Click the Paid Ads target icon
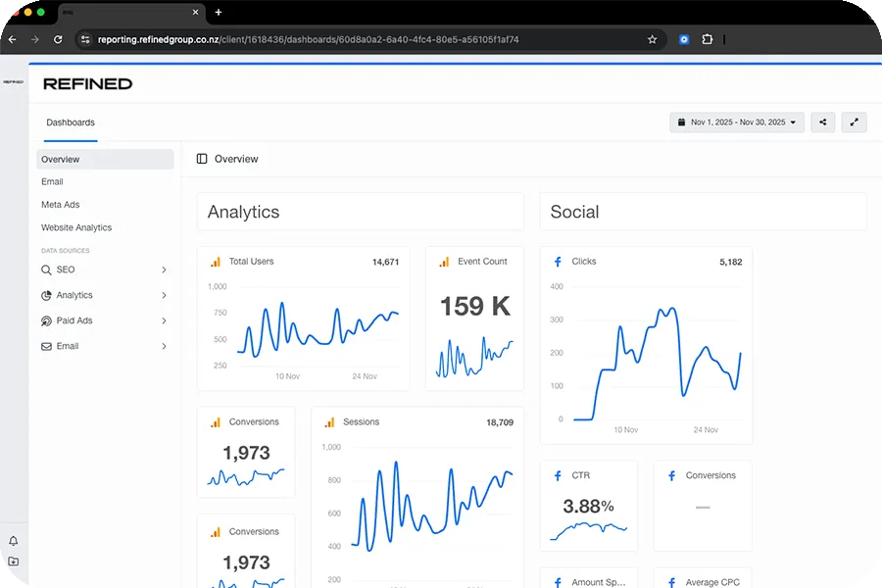This screenshot has width=882, height=588. pos(46,320)
